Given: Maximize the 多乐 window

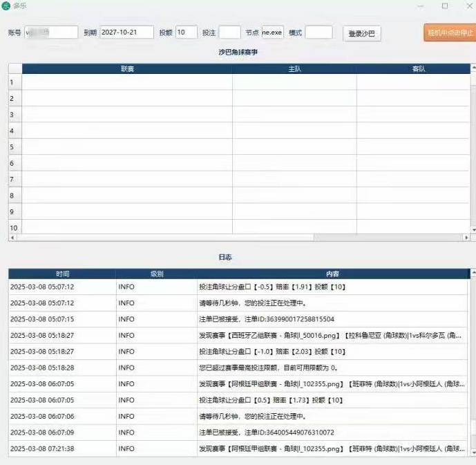Looking at the screenshot, I should pos(444,6).
